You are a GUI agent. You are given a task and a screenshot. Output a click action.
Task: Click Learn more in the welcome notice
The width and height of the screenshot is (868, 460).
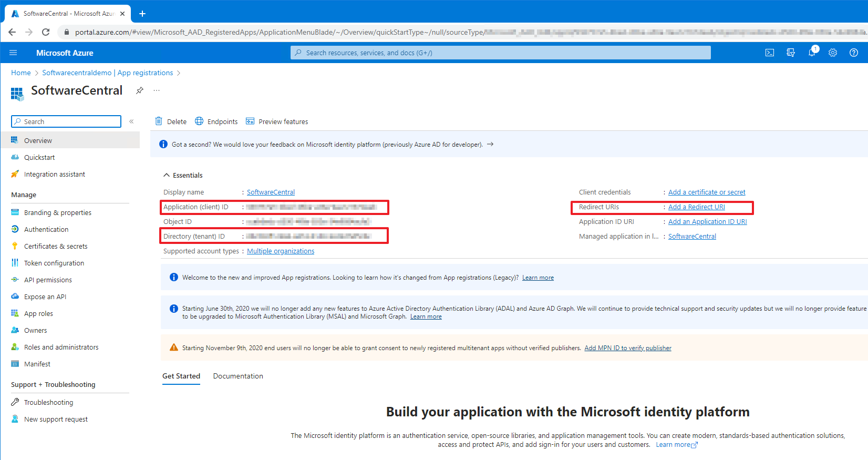pyautogui.click(x=538, y=278)
